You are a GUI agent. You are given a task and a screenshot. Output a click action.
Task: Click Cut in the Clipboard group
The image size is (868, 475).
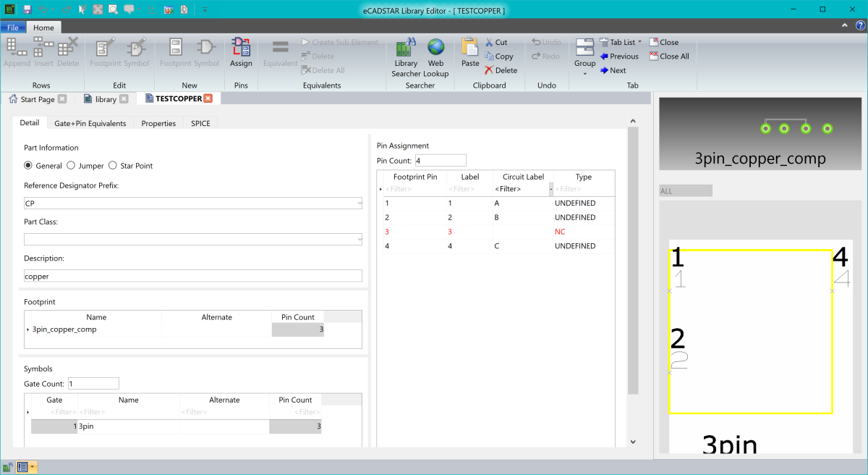point(496,42)
